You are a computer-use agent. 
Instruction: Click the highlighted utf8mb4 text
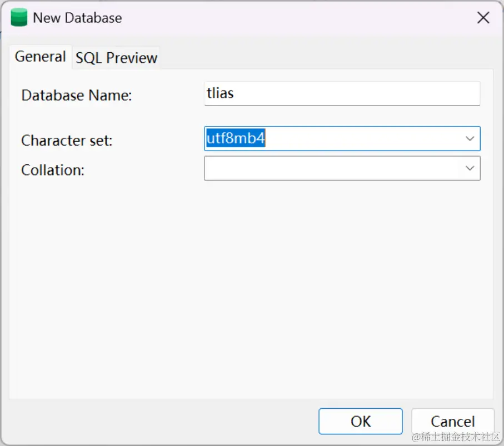tap(236, 139)
